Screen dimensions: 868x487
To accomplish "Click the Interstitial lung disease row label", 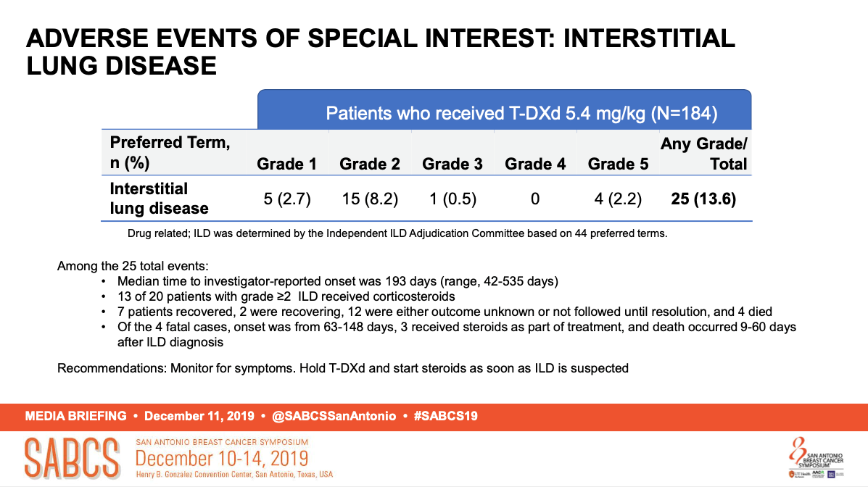I will point(160,198).
